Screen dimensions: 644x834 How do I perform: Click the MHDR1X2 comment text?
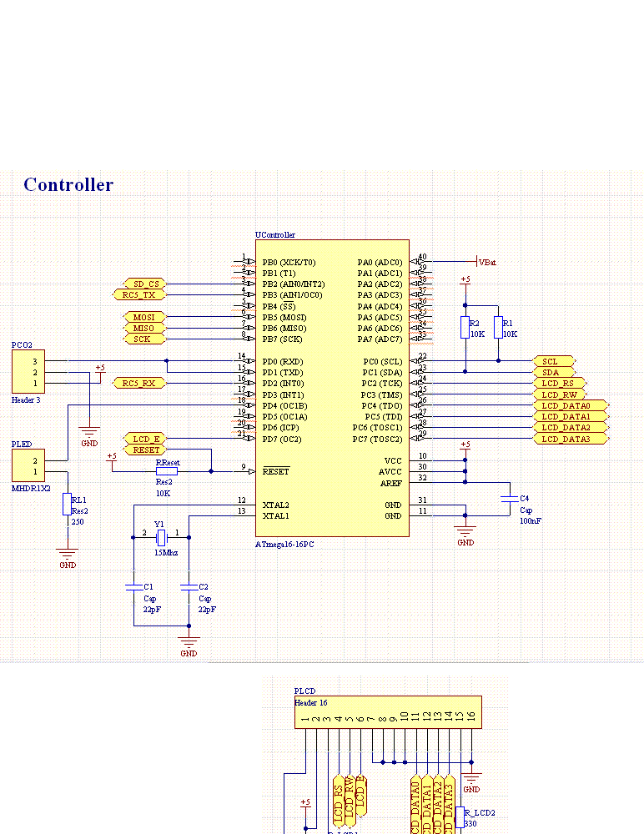coord(31,488)
